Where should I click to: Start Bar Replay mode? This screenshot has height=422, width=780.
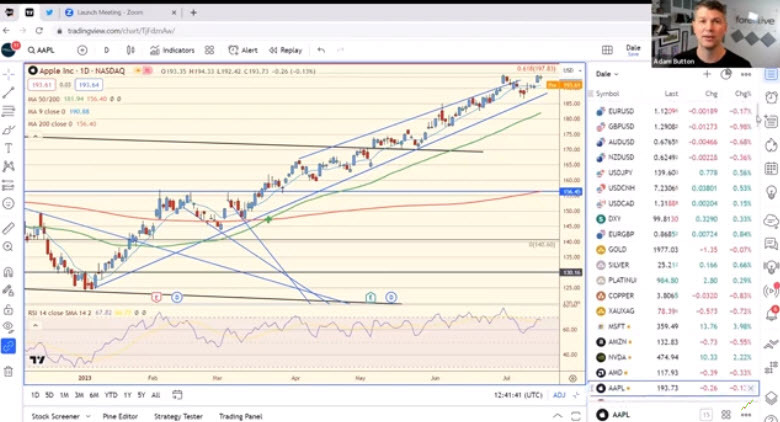(x=285, y=50)
